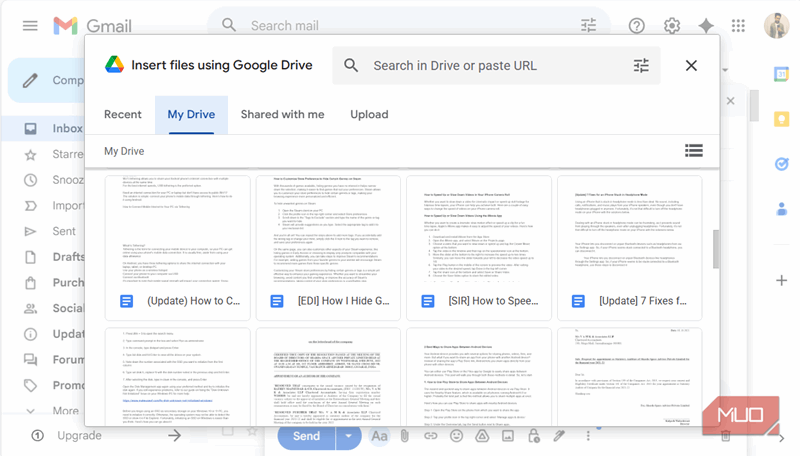The height and width of the screenshot is (456, 800).
Task: Switch to list view layout
Action: pos(693,151)
